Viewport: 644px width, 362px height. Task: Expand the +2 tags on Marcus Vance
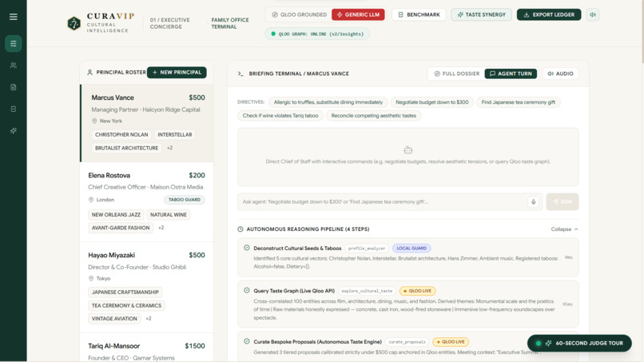tap(169, 148)
